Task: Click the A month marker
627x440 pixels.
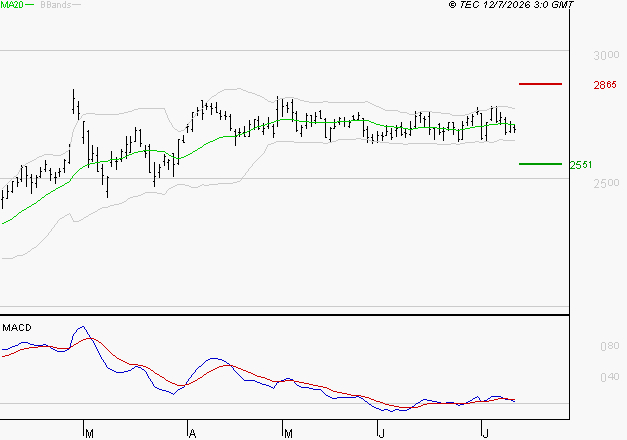Action: click(192, 434)
